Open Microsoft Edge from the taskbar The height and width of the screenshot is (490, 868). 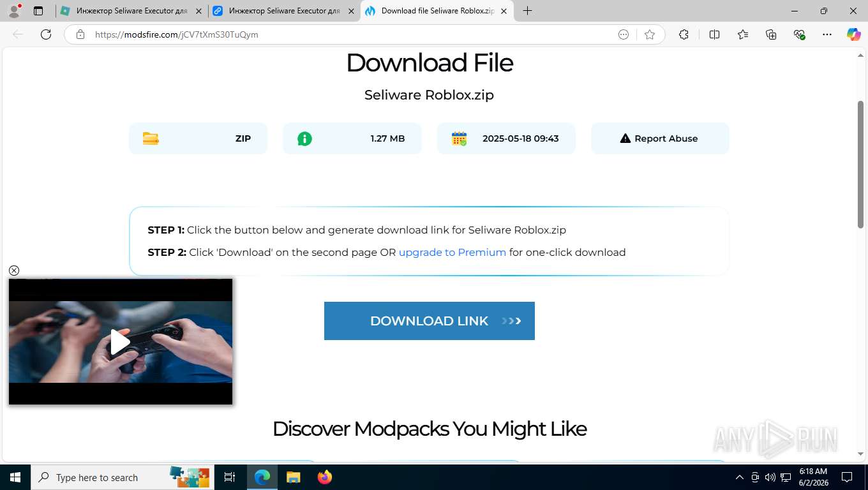pyautogui.click(x=262, y=477)
